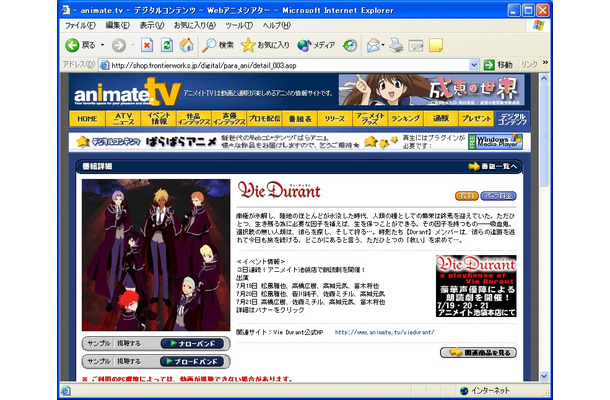Click the vertical scrollbar thumb

tap(544, 135)
